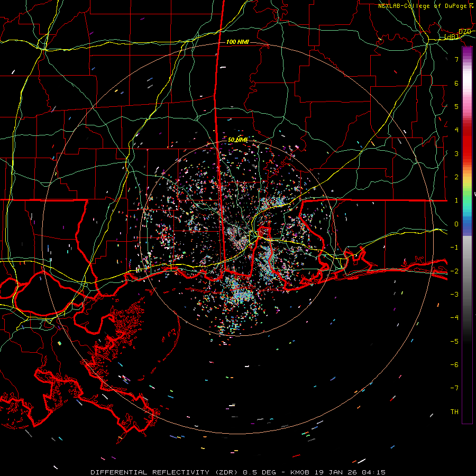The height and width of the screenshot is (476, 476).
Task: Click the -6 value on the dB scale
Action: click(454, 365)
